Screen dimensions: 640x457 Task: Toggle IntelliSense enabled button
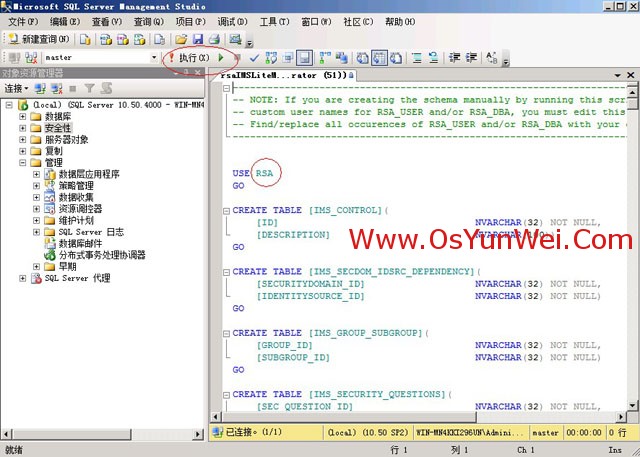[x=304, y=58]
